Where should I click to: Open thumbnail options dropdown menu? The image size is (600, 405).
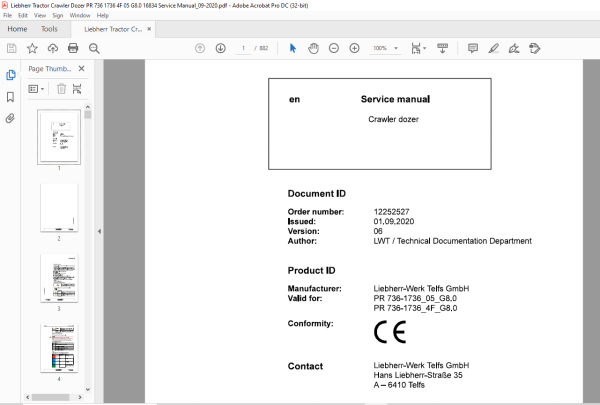[36, 89]
